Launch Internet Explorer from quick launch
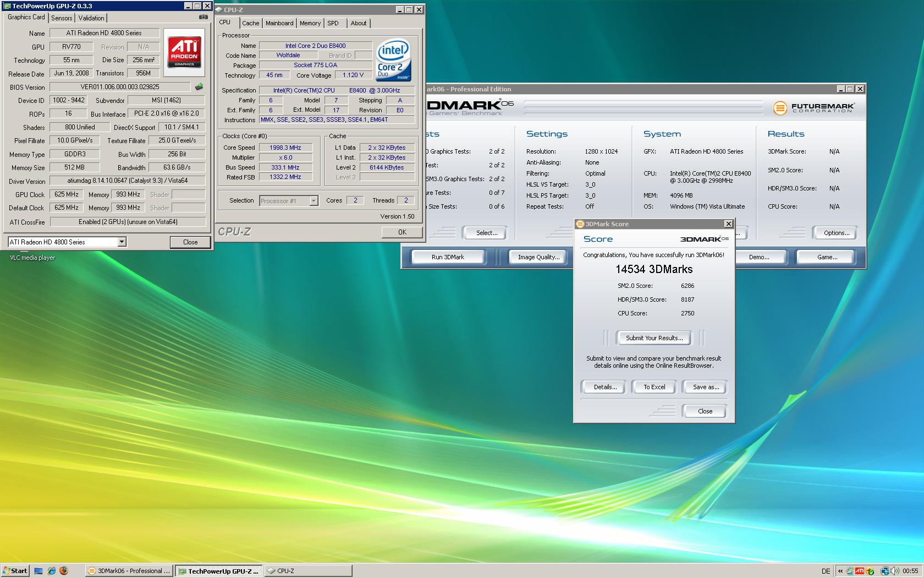This screenshot has width=924, height=578. (51, 571)
